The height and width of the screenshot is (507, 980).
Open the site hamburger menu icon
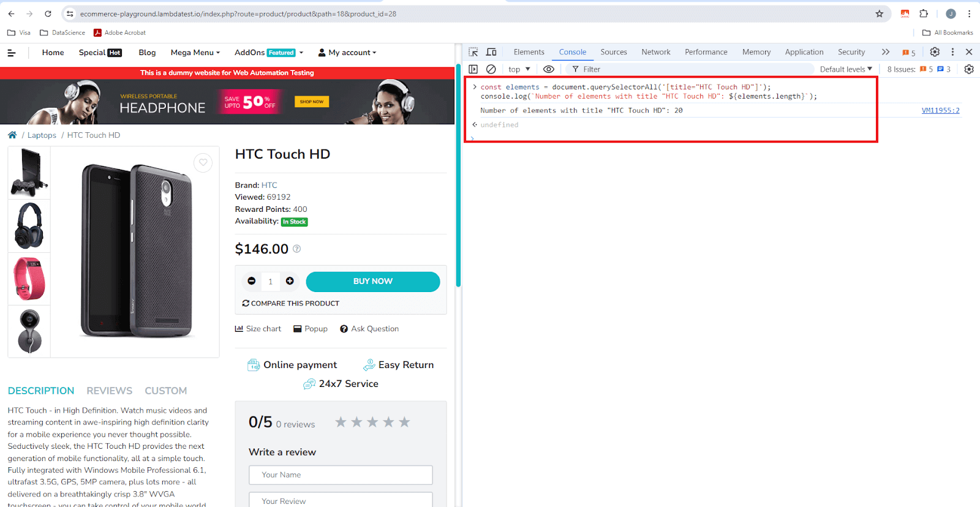tap(11, 53)
